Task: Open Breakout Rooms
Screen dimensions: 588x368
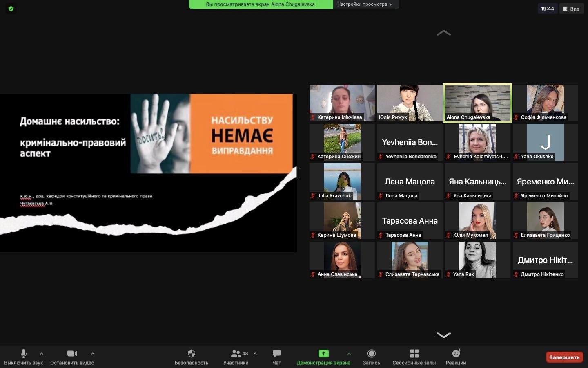Action: tap(414, 353)
